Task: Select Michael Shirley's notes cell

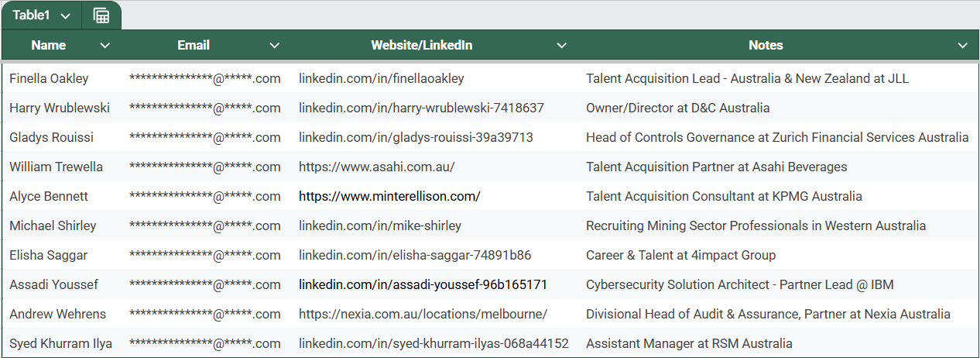Action: 778,225
